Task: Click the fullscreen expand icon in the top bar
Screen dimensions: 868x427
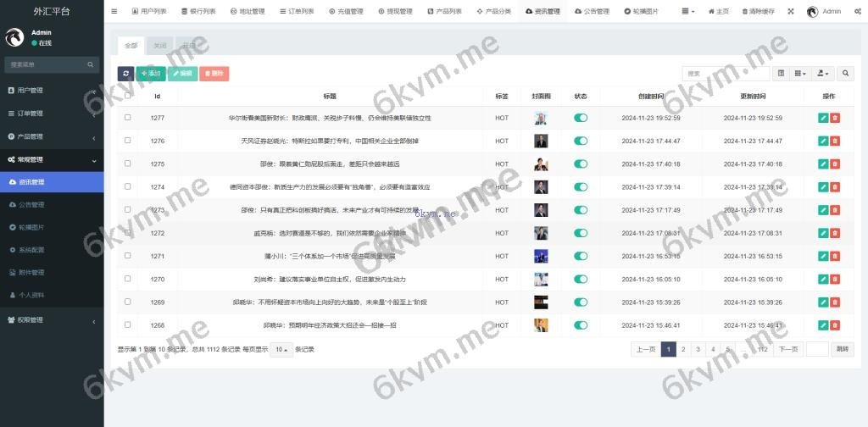Action: coord(791,12)
